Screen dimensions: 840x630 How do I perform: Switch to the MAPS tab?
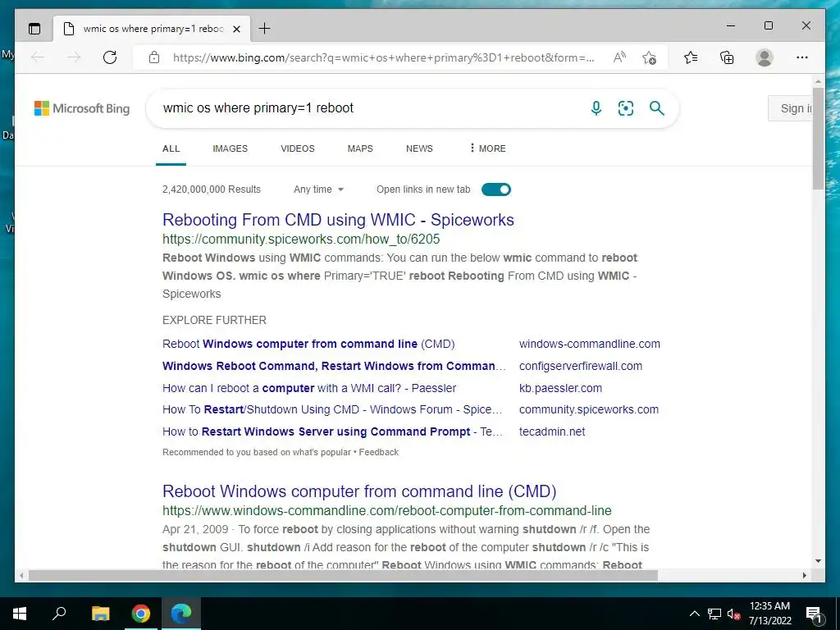coord(360,148)
